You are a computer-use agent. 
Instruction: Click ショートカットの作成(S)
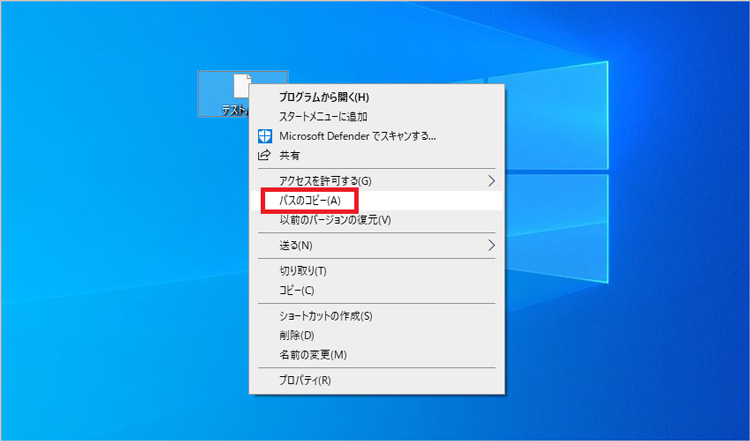(x=376, y=316)
